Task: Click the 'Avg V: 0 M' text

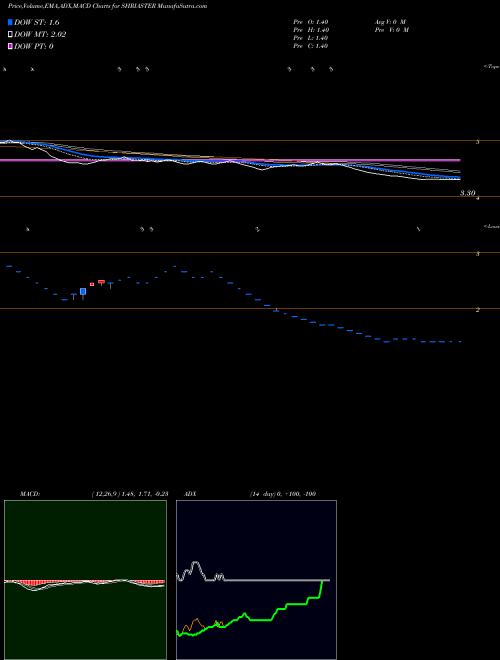Action: 389,22
